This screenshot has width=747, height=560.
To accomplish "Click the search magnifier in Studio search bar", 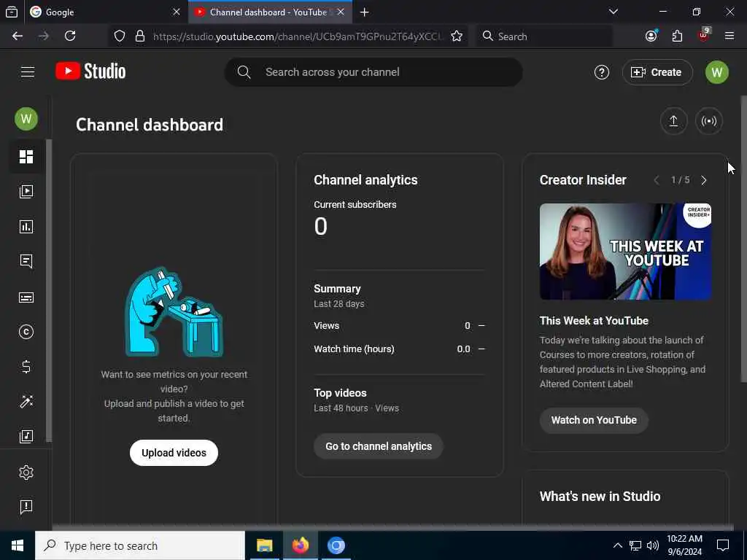I will [x=244, y=72].
